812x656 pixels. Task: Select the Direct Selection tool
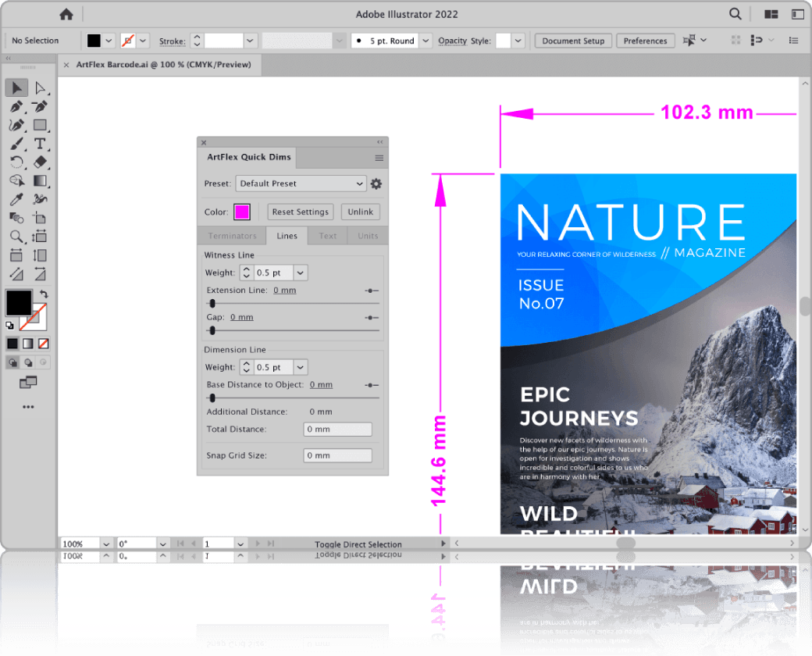tap(41, 87)
